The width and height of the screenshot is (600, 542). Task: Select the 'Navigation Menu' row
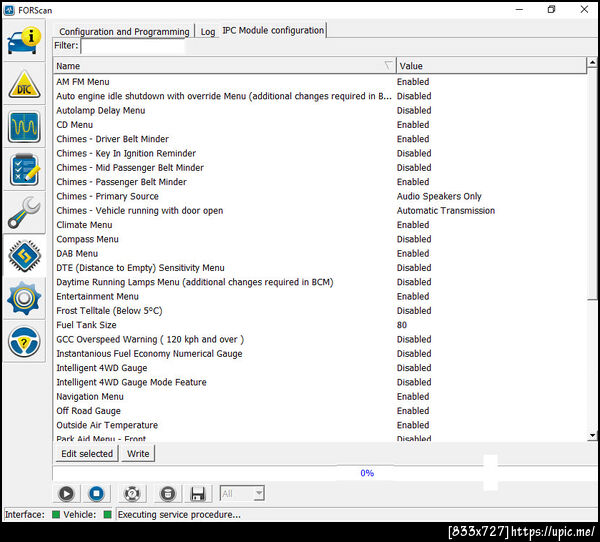[320, 397]
